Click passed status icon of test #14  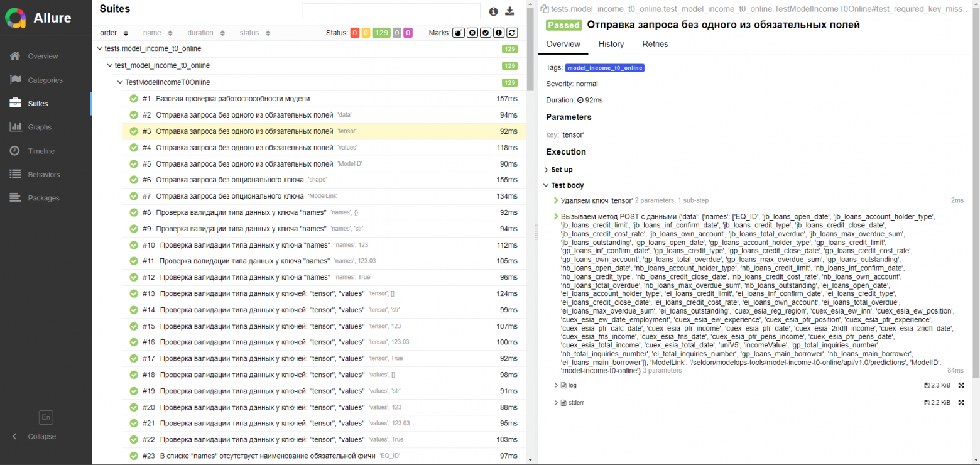(x=134, y=310)
